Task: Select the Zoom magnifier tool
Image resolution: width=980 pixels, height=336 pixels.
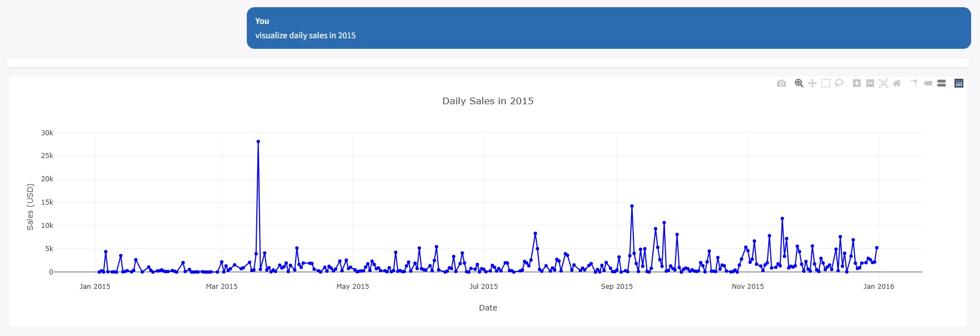Action: click(x=799, y=83)
